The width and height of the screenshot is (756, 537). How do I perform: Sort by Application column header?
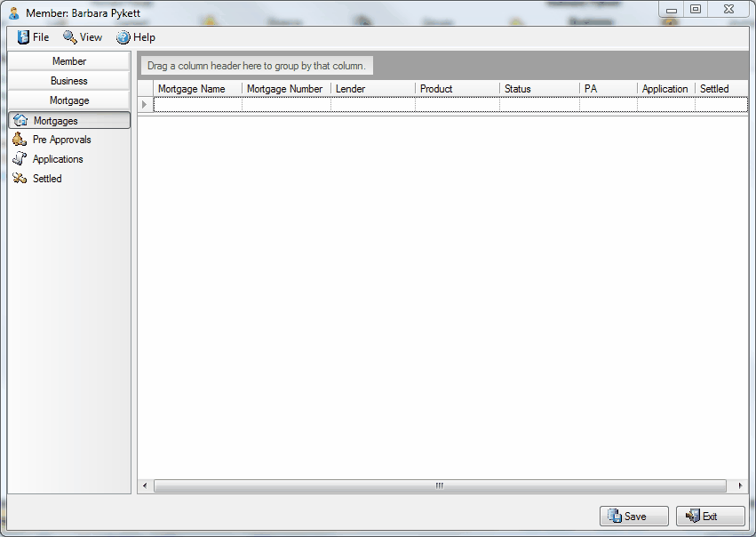666,89
